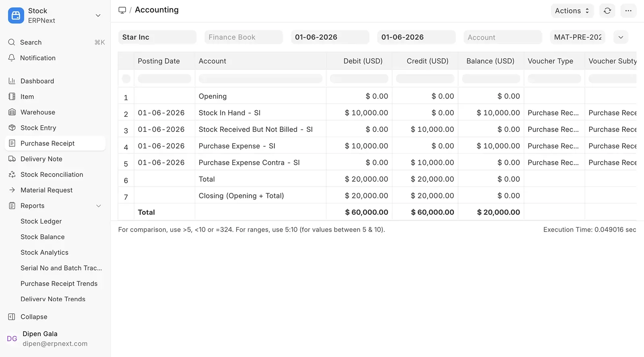Open Stock Balance report link
The height and width of the screenshot is (357, 644).
(42, 237)
